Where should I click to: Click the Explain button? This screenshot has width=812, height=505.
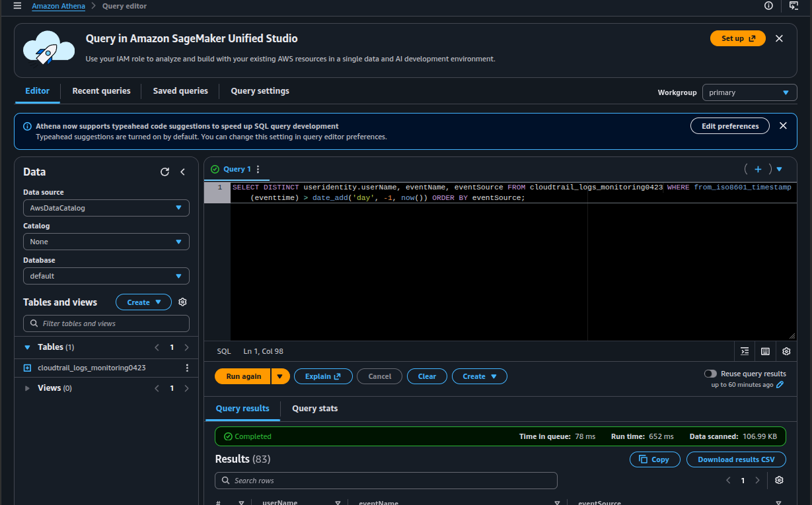(323, 376)
